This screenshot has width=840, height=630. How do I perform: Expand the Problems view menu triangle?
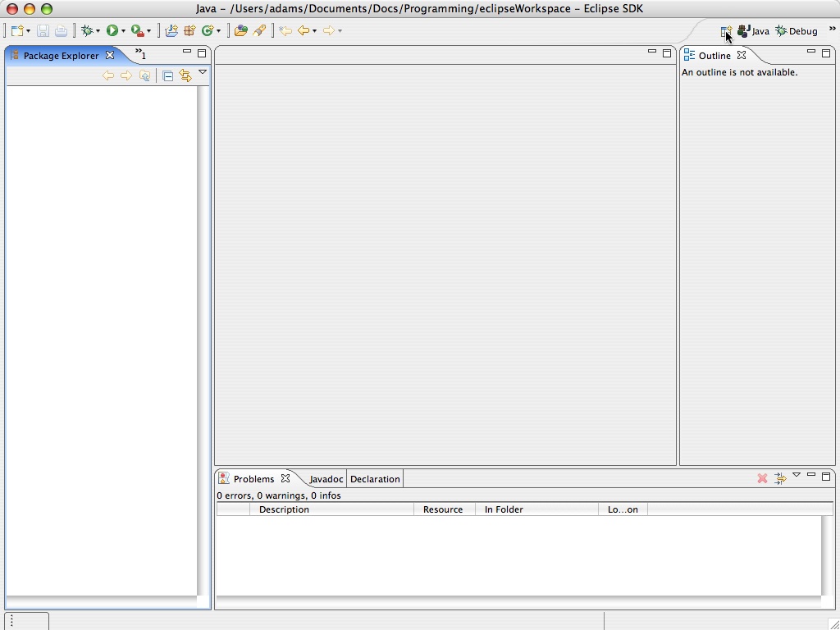click(x=797, y=476)
